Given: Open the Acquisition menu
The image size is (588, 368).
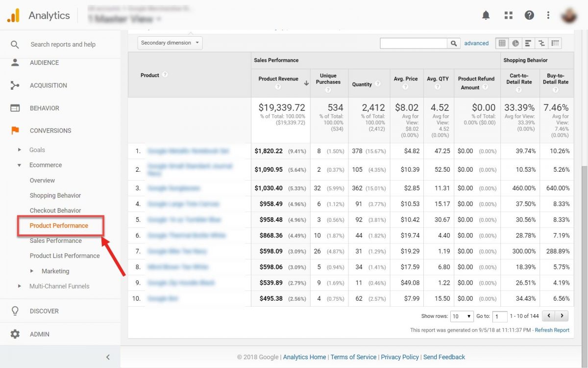Looking at the screenshot, I should [49, 85].
